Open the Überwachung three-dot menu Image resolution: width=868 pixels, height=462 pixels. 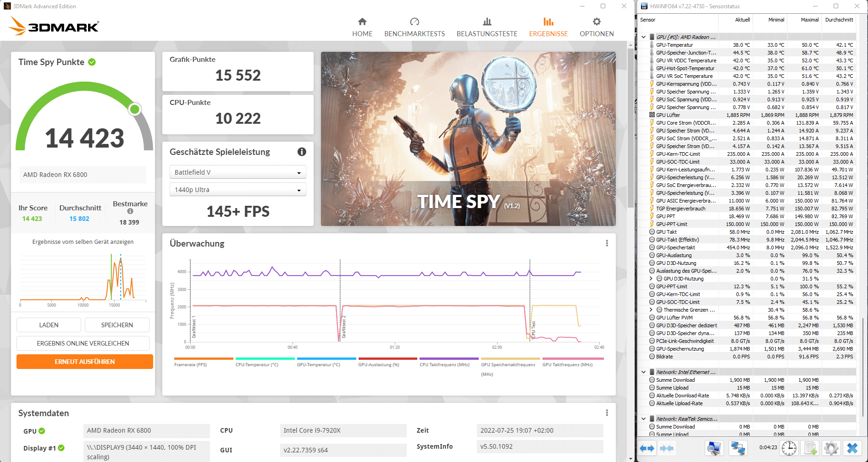coord(607,243)
